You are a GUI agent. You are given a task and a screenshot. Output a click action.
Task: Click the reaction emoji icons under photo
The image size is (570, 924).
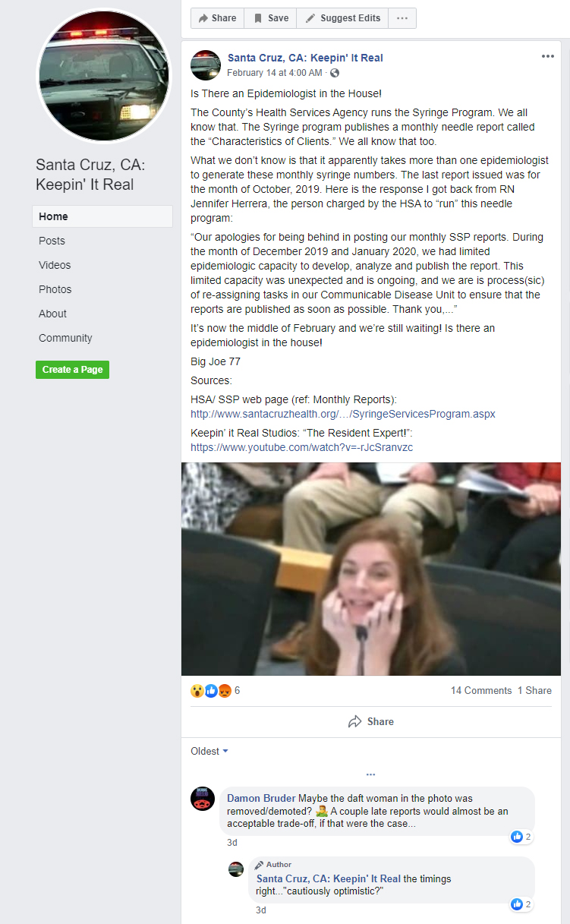coord(210,691)
